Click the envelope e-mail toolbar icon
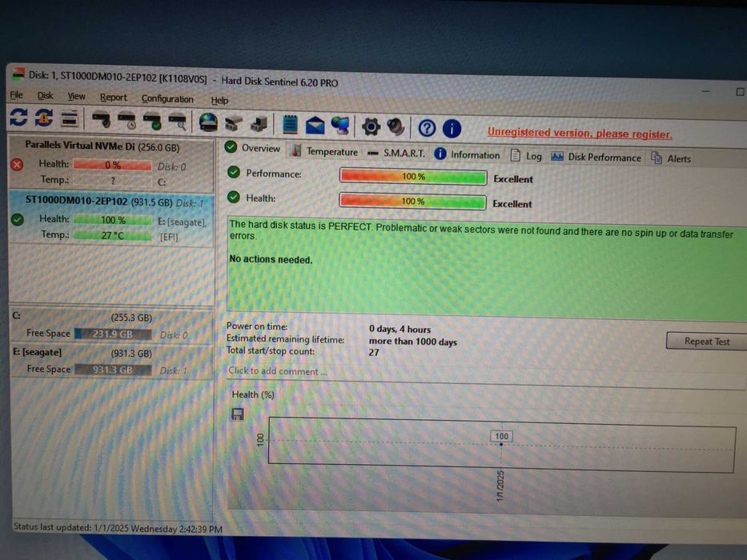 coord(315,126)
